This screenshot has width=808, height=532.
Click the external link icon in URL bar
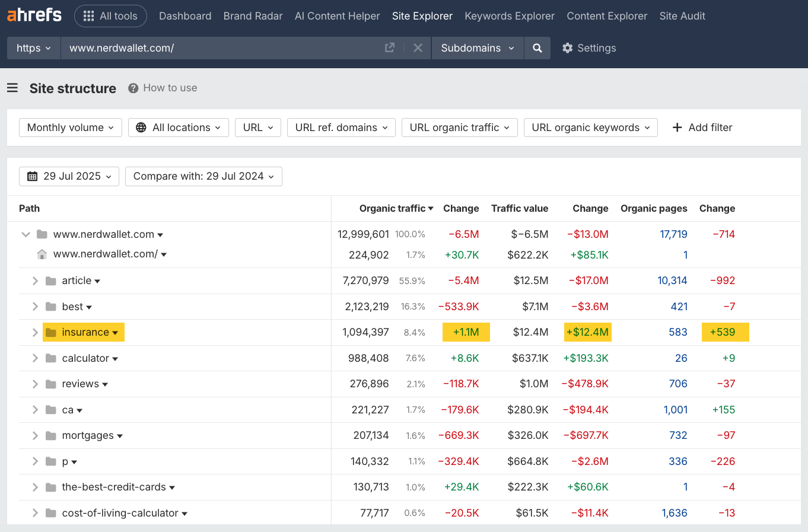pos(390,48)
